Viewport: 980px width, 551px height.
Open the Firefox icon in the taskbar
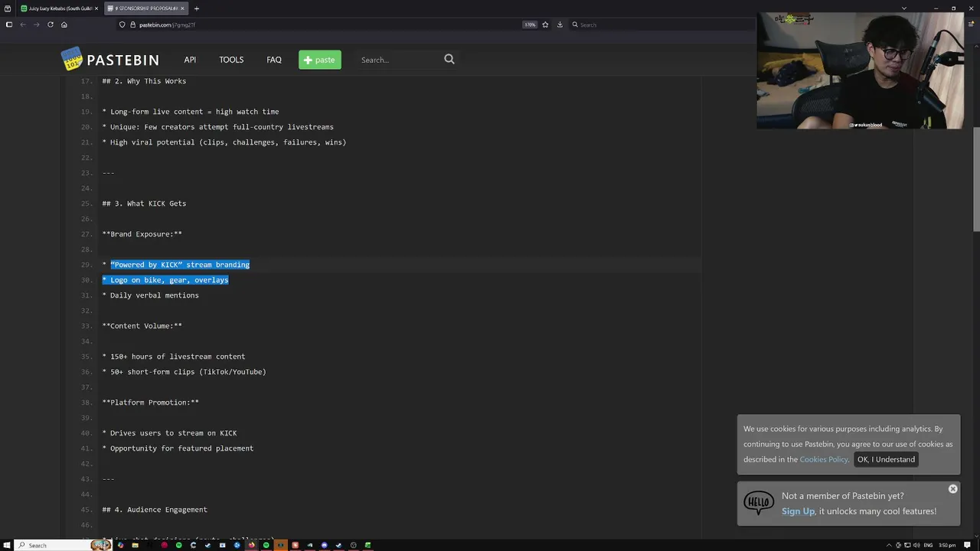pyautogui.click(x=251, y=545)
